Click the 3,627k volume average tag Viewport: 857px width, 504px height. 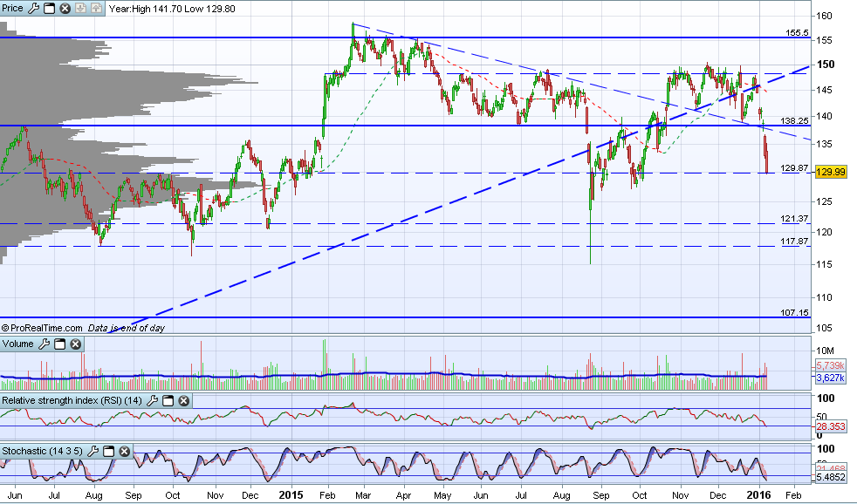[830, 378]
